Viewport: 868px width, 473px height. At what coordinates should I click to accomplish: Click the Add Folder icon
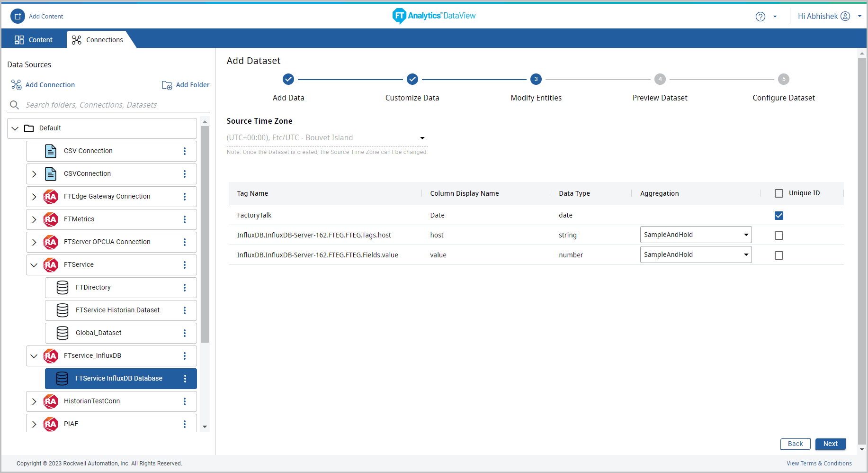tap(167, 85)
